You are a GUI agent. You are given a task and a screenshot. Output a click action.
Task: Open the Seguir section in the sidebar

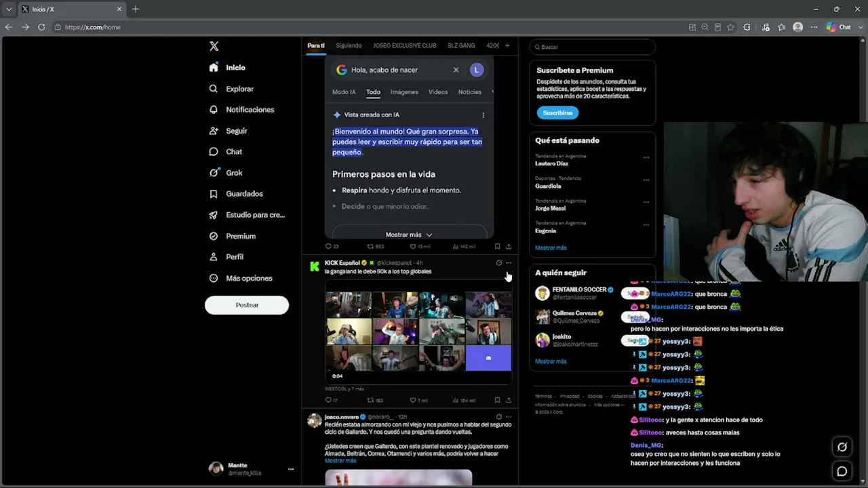point(228,131)
